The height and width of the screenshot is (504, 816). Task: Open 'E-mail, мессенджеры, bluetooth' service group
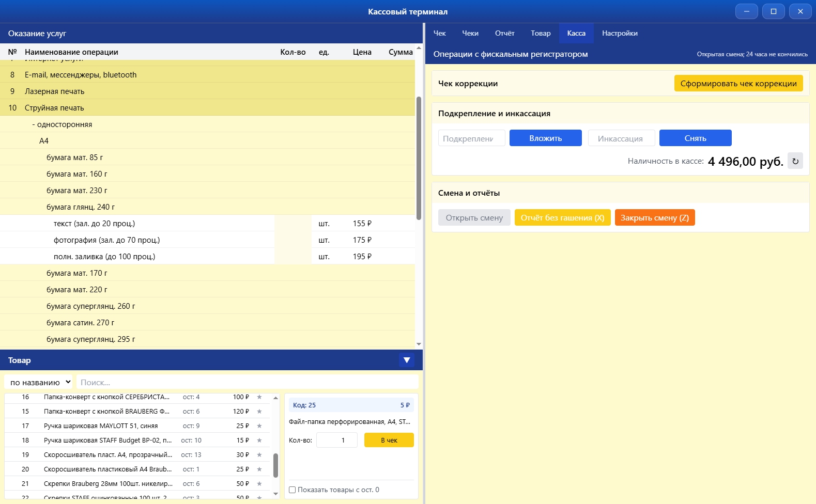click(x=207, y=74)
